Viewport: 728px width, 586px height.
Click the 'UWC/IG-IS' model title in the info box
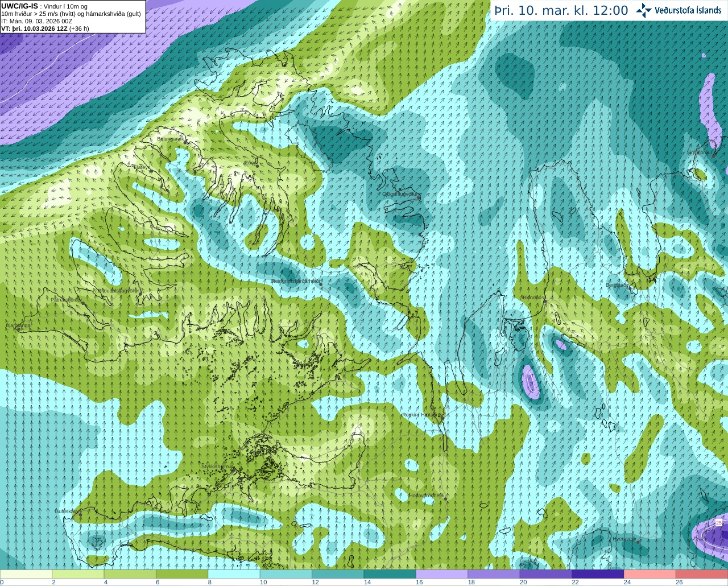point(19,6)
